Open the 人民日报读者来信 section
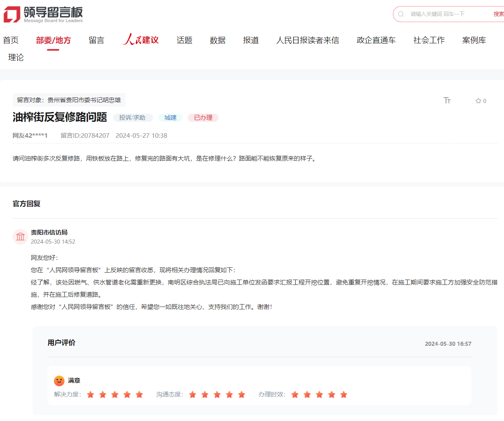 pos(308,40)
